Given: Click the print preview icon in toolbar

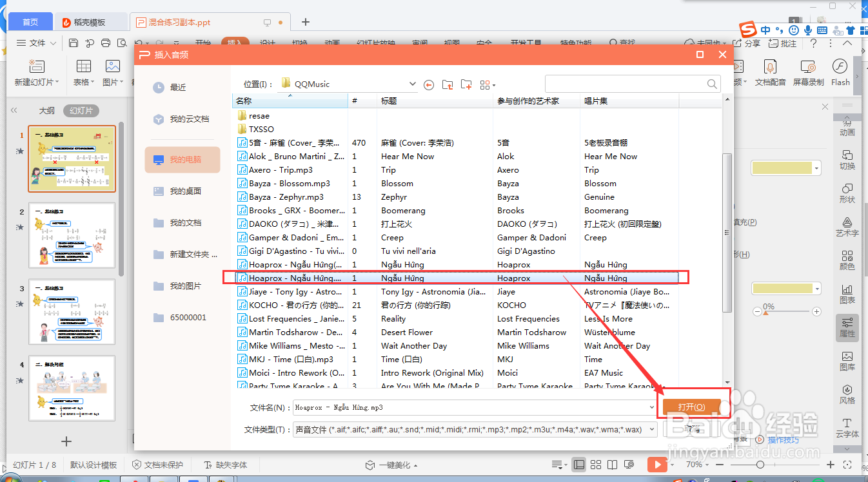Looking at the screenshot, I should 123,43.
